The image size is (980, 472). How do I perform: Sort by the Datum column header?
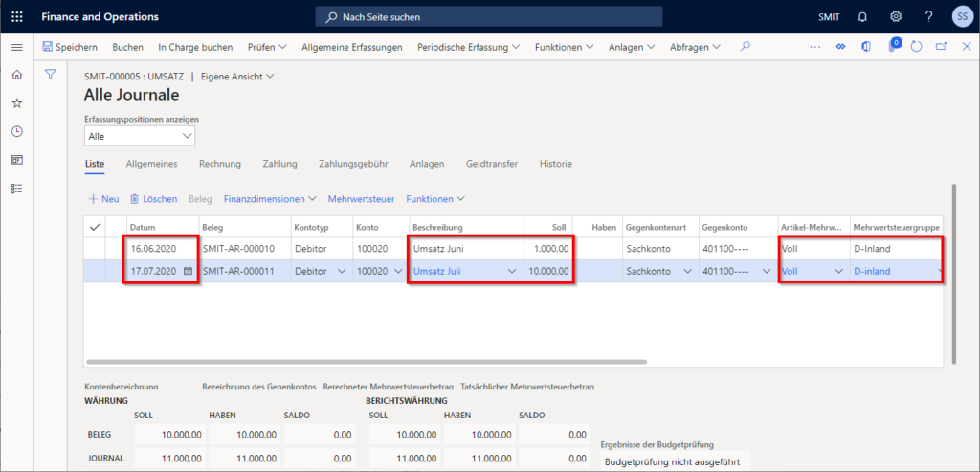[163, 227]
